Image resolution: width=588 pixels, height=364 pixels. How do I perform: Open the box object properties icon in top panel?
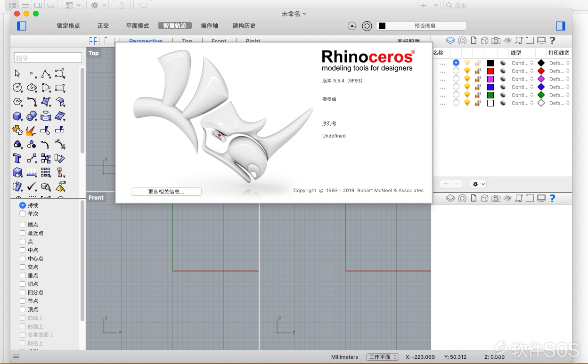(x=484, y=41)
